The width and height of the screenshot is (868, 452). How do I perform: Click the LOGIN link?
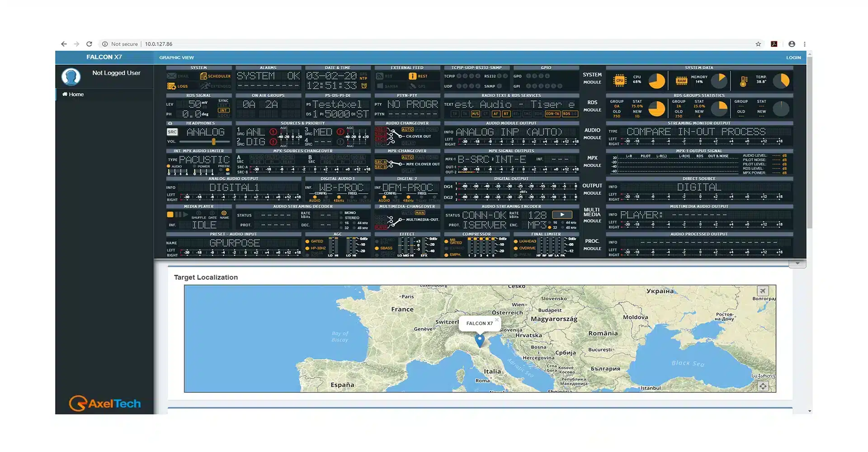793,58
